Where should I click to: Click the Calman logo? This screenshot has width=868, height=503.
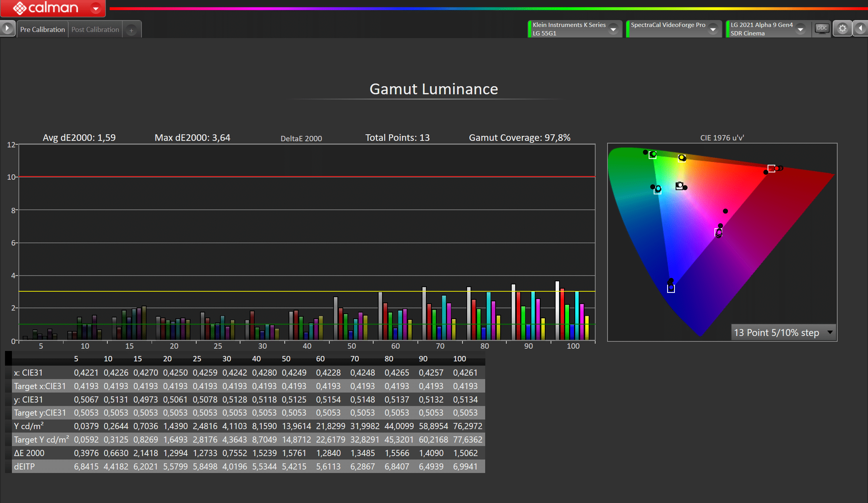(x=45, y=8)
